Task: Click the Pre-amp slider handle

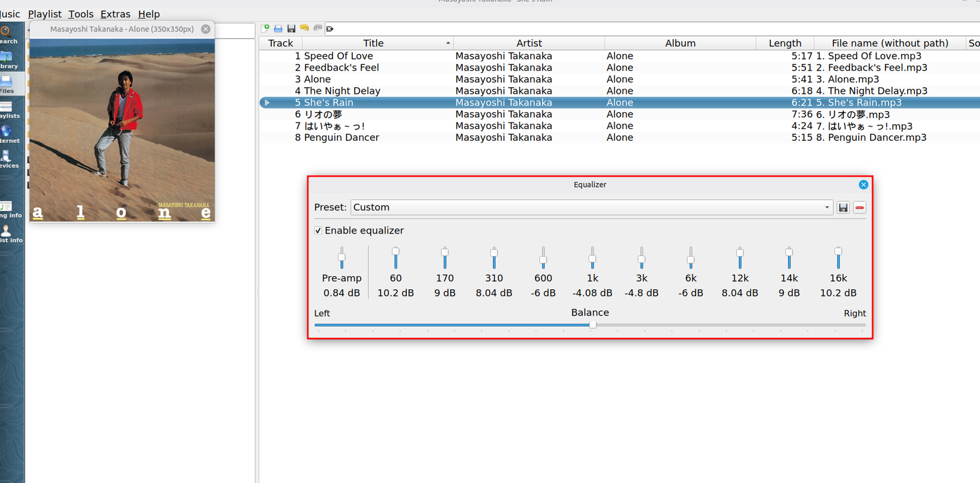Action: [x=342, y=258]
